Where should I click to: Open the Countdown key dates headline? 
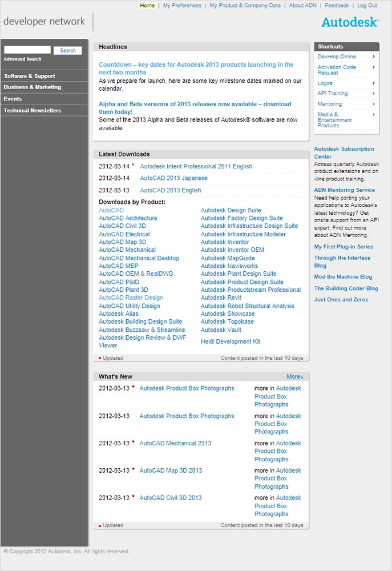(196, 69)
